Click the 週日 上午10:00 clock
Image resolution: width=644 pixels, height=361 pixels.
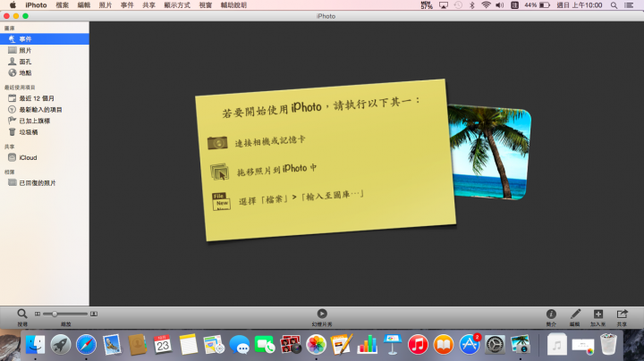click(x=580, y=5)
